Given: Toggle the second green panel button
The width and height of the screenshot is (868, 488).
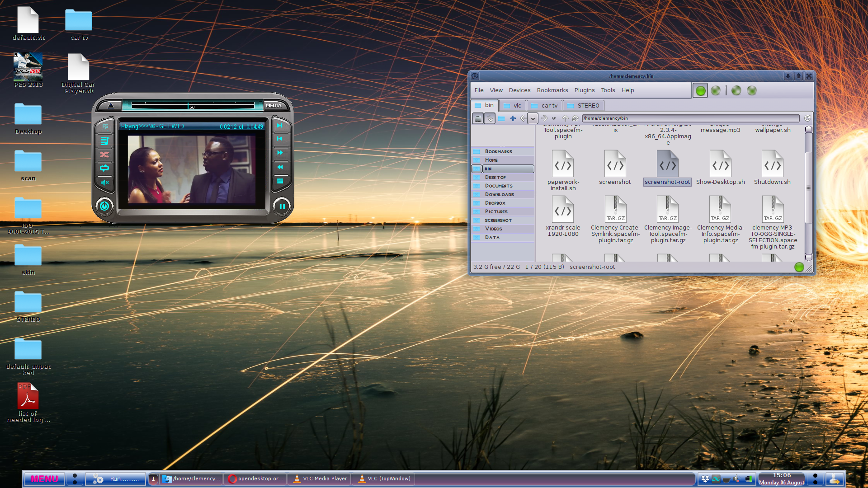Looking at the screenshot, I should 716,91.
